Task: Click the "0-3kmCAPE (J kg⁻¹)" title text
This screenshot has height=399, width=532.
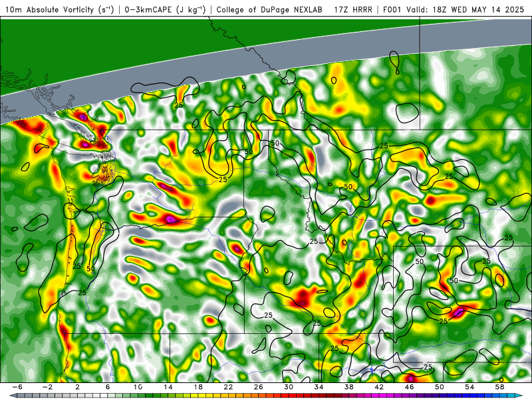Action: point(165,9)
